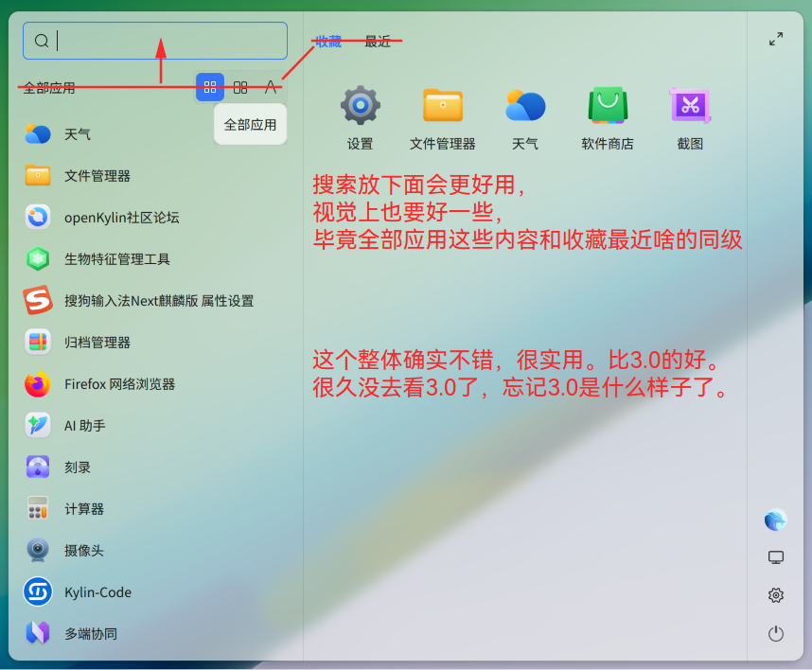812x670 pixels.
Task: Switch to the alphabetical "A" view button
Action: click(271, 87)
